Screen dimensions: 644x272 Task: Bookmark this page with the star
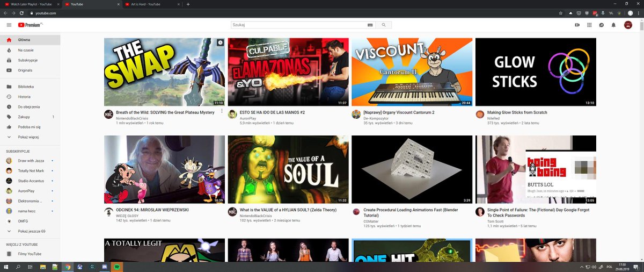(560, 12)
